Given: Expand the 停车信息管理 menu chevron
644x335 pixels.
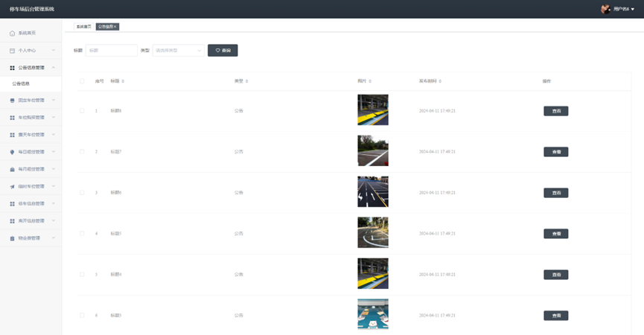Looking at the screenshot, I should 54,204.
